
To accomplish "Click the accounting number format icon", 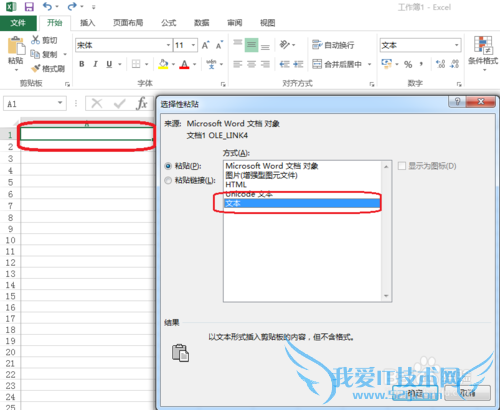I will coord(387,64).
